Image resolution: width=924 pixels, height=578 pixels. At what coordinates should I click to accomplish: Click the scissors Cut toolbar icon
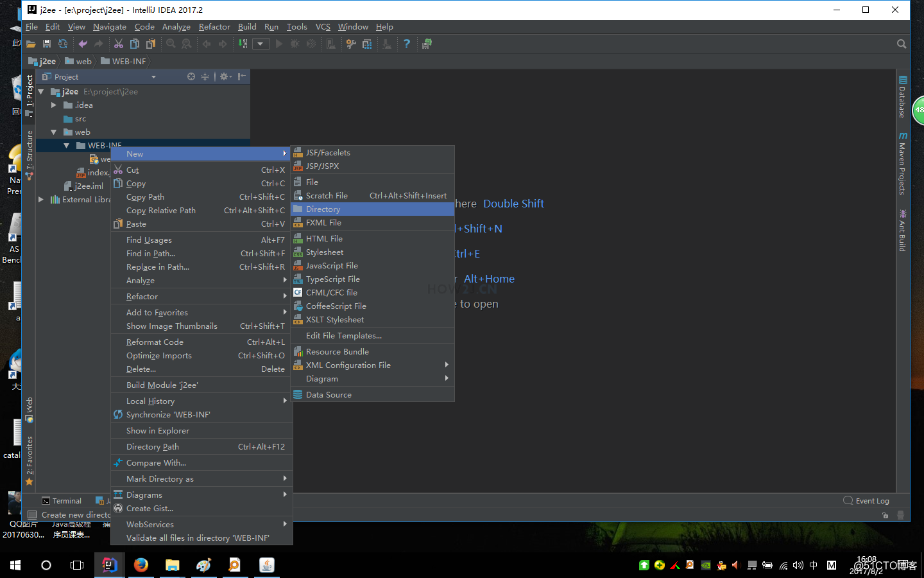click(x=119, y=44)
